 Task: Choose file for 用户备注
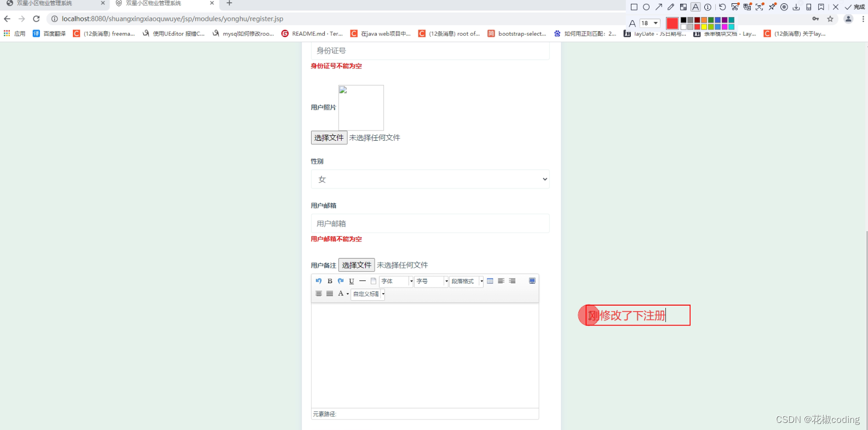point(357,265)
